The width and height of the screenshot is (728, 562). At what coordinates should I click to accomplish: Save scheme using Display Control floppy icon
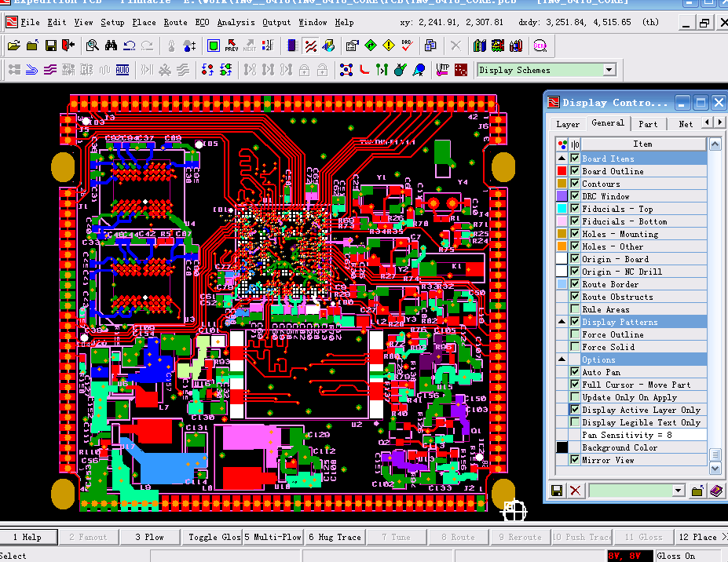pos(557,491)
